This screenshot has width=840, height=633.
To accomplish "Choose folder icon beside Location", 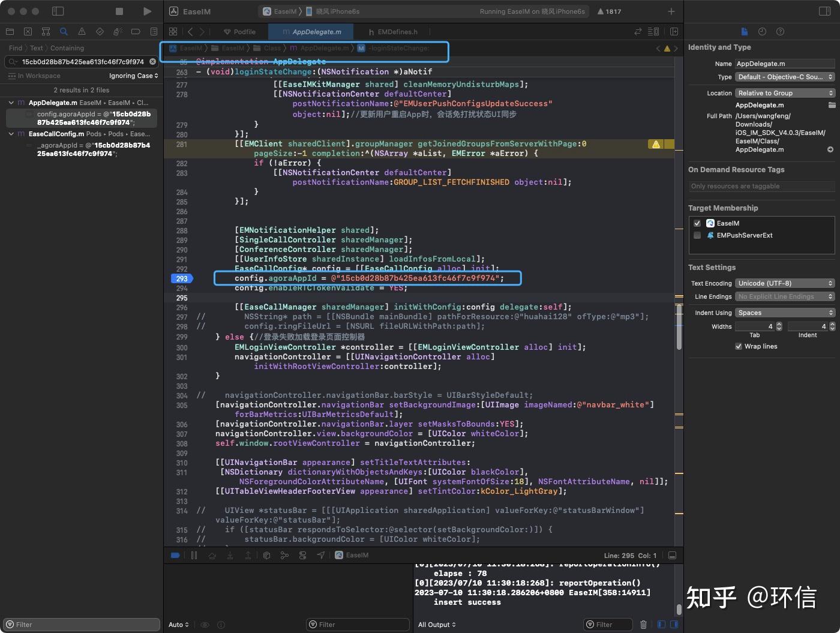I will pyautogui.click(x=832, y=105).
